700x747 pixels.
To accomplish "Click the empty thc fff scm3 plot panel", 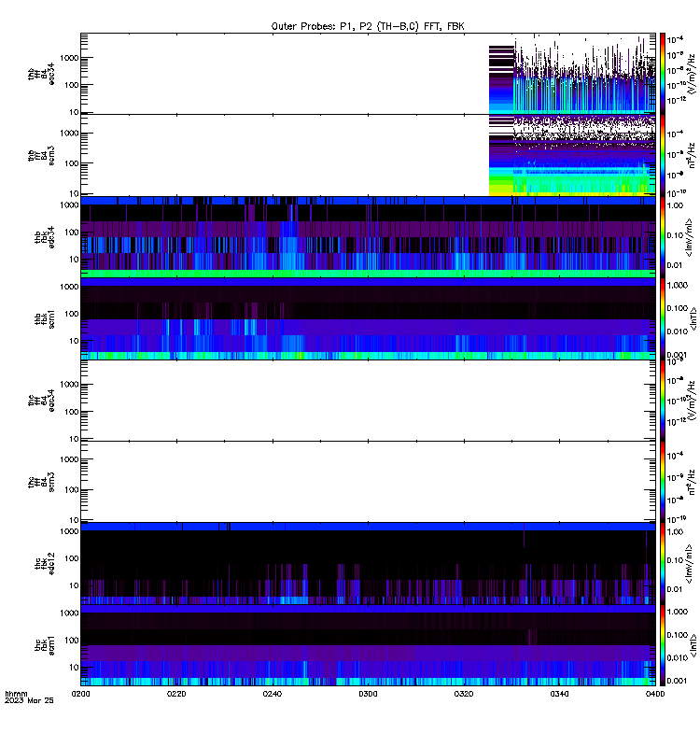I will click(368, 482).
